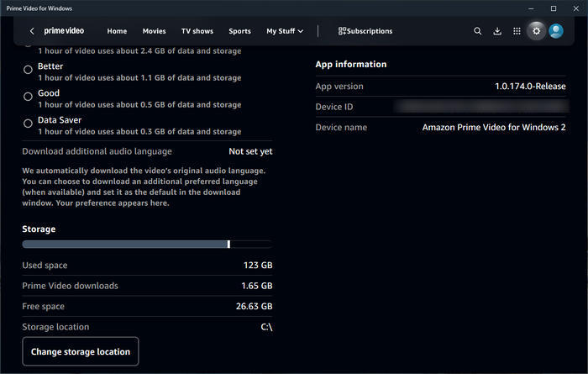The height and width of the screenshot is (374, 588).
Task: Select the Good download quality
Action: pyautogui.click(x=28, y=97)
